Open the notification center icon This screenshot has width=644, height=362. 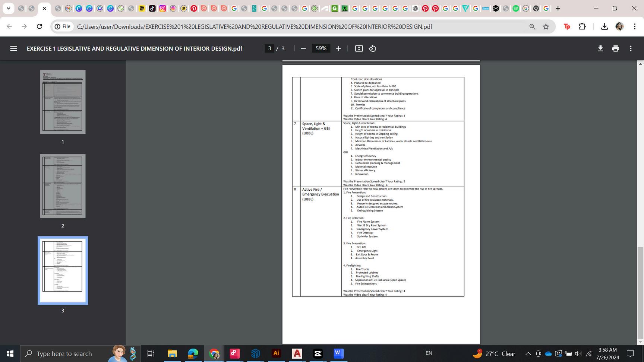click(630, 353)
